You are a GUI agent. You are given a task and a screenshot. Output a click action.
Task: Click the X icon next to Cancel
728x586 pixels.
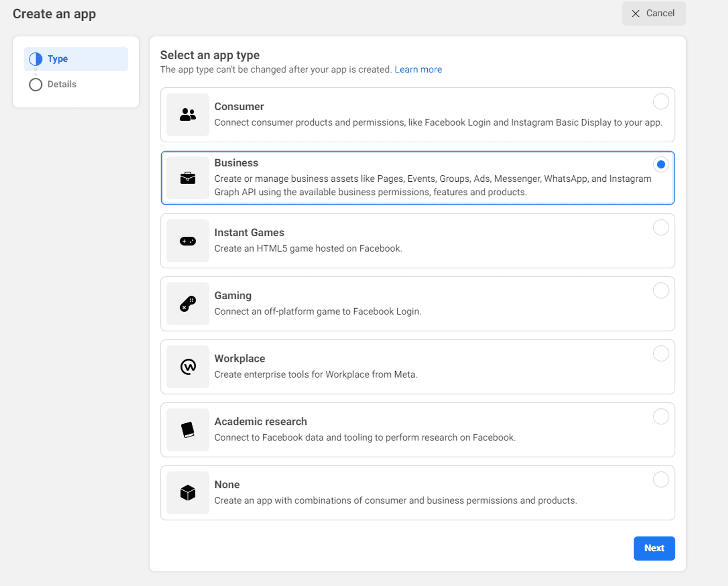[x=636, y=13]
